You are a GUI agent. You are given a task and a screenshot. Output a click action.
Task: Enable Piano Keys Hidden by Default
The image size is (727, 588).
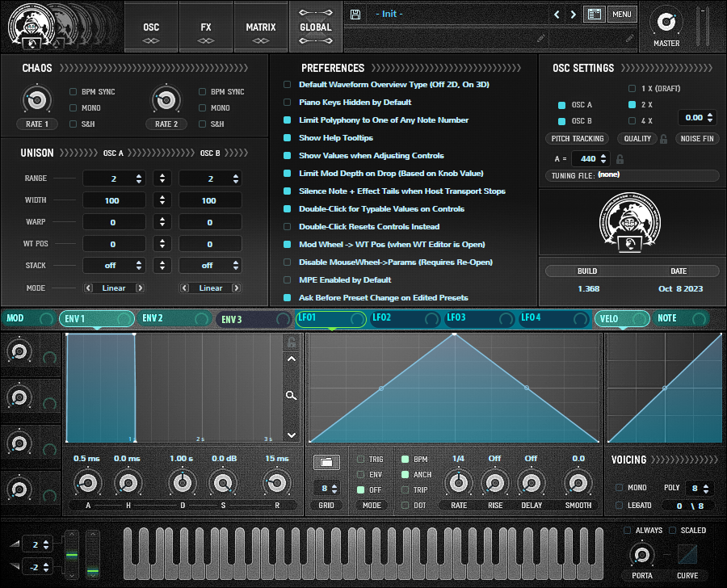[287, 103]
